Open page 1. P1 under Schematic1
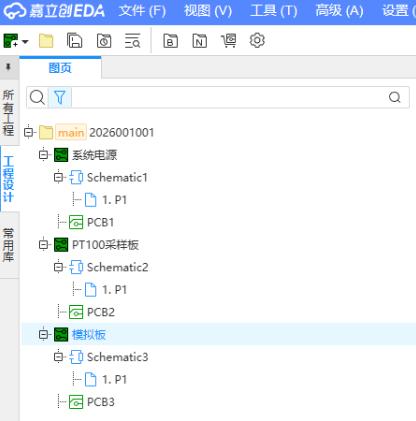Viewport: 416px width, 421px height. click(115, 200)
